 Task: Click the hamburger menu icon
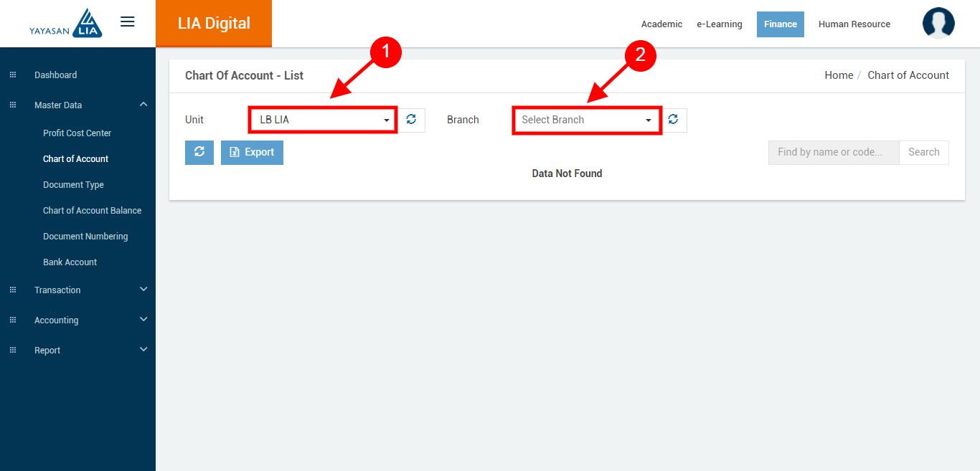(x=127, y=22)
